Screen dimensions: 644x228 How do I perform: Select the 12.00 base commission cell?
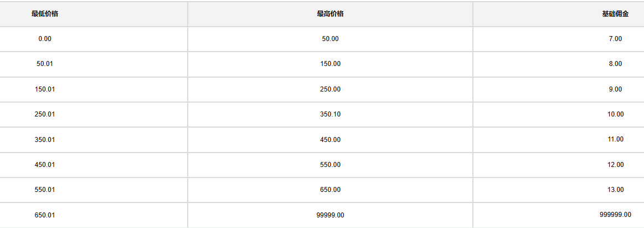(615, 165)
